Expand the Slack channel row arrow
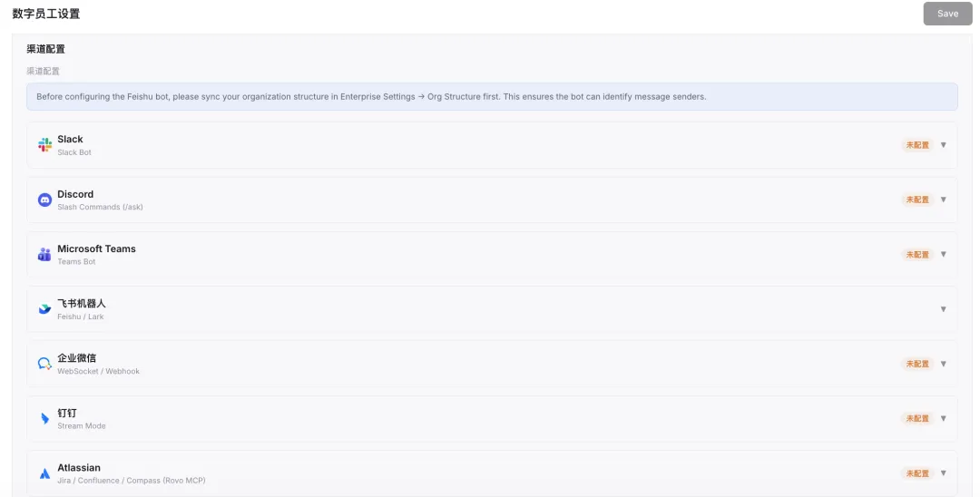980x497 pixels. pyautogui.click(x=943, y=145)
